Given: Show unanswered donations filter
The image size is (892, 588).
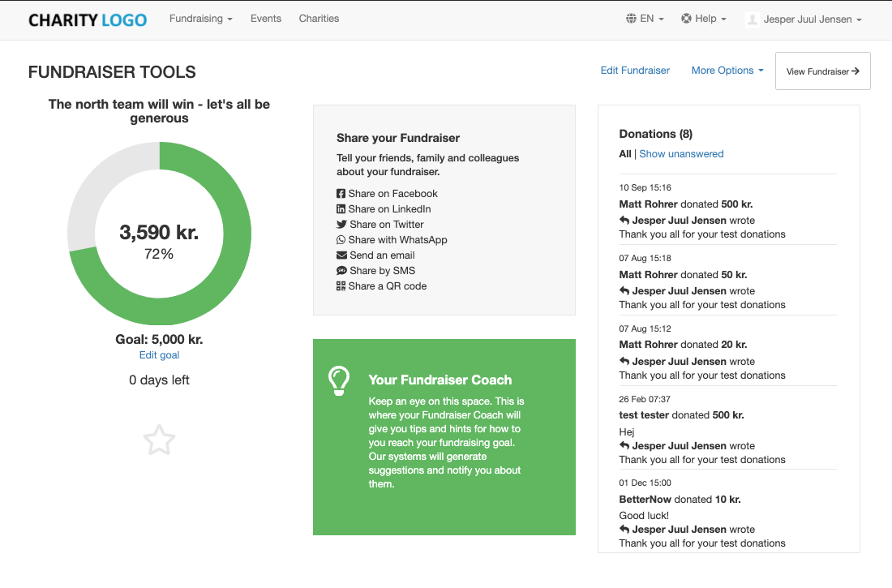Looking at the screenshot, I should [681, 154].
